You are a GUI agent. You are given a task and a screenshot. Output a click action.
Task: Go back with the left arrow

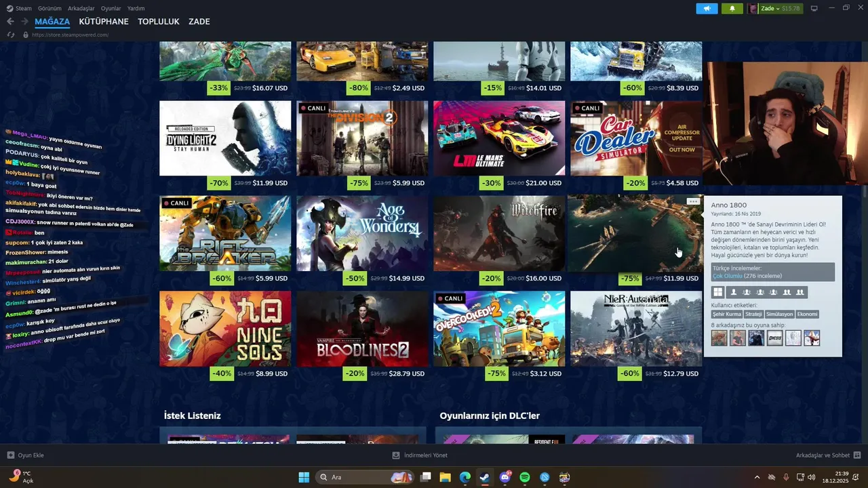(x=10, y=22)
